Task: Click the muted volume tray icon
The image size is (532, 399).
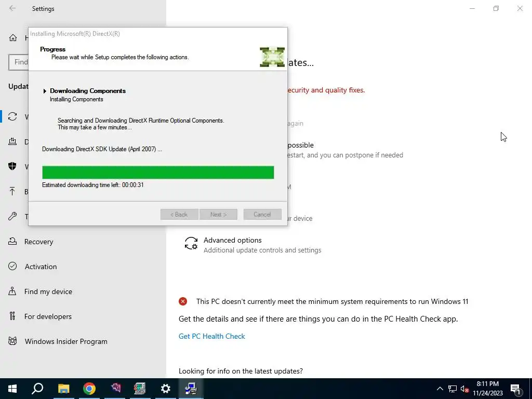Action: [464, 389]
